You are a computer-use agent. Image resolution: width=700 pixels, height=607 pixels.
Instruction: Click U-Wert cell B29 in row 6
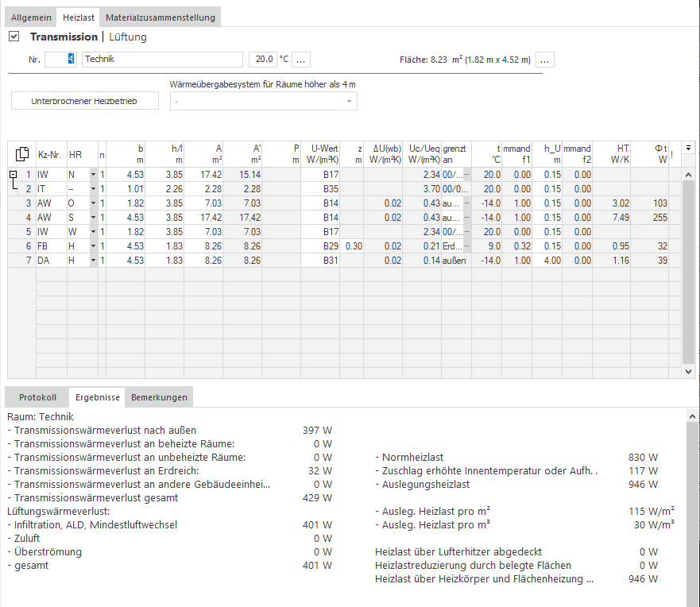[320, 246]
